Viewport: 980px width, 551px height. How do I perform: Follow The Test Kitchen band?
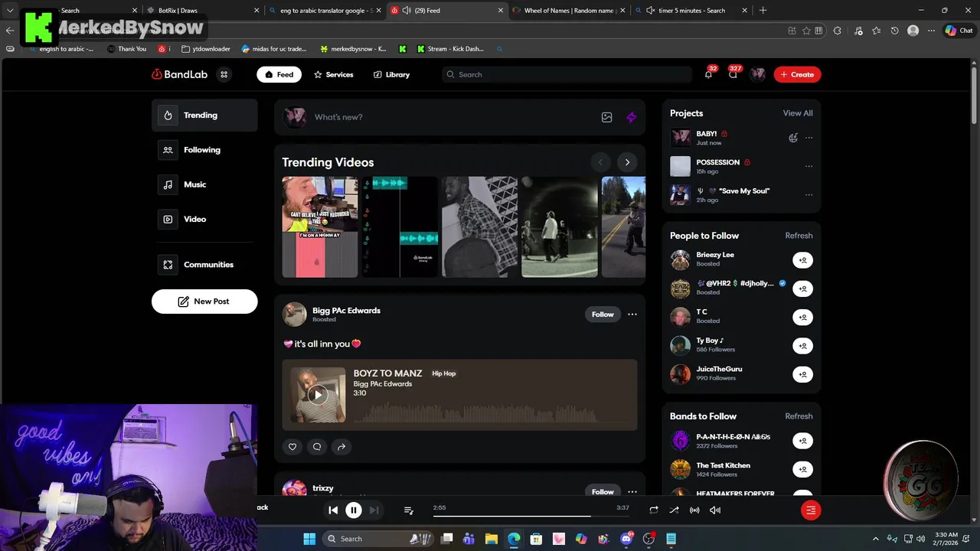[x=802, y=469]
